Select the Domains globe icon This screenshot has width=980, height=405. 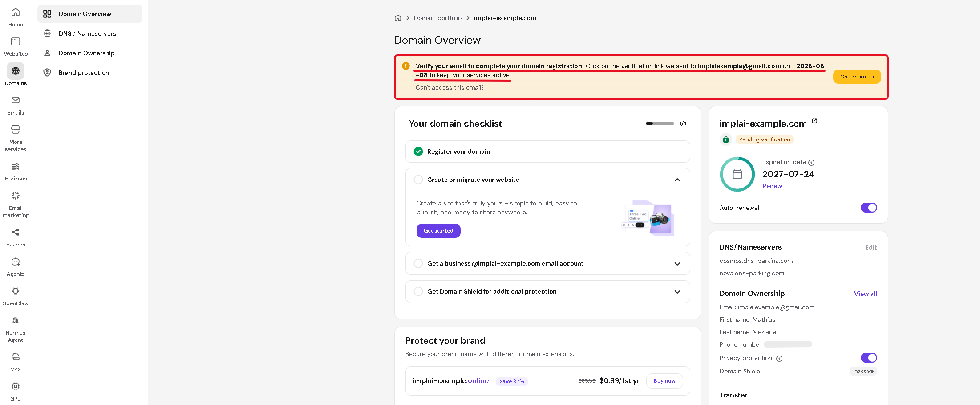point(16,71)
